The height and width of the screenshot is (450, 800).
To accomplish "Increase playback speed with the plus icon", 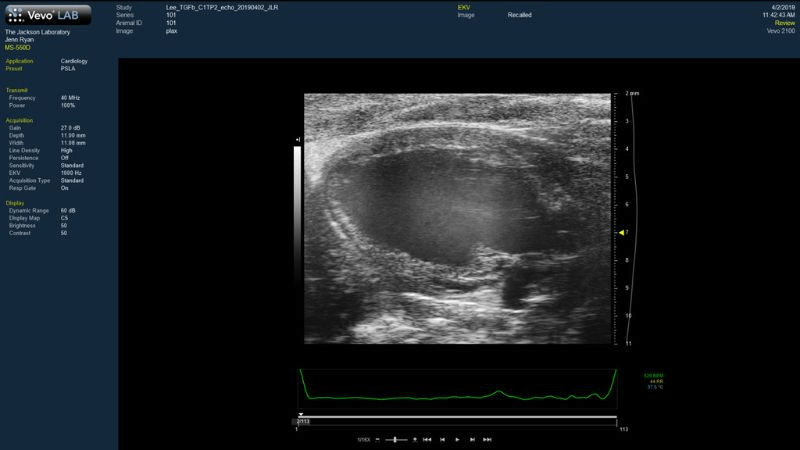I will point(413,439).
